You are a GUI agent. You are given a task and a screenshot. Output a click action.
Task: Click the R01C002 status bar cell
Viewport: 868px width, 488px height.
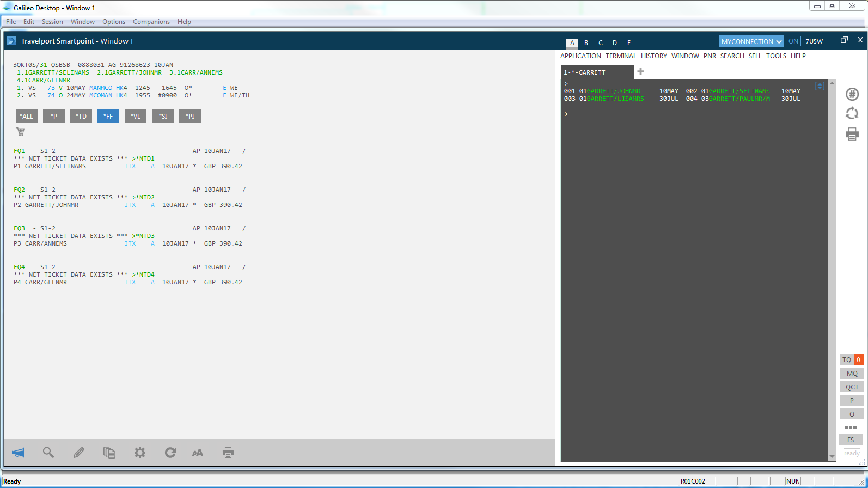coord(696,481)
